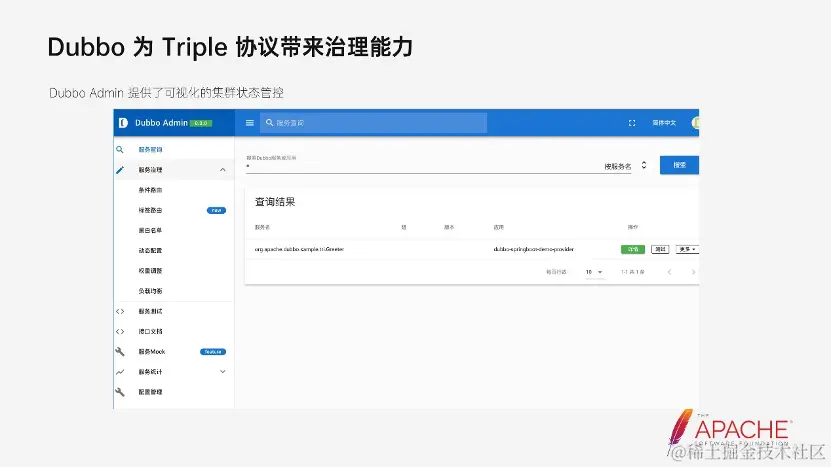Click the code brackets icon beside 服务测试
The image size is (832, 468).
[120, 311]
